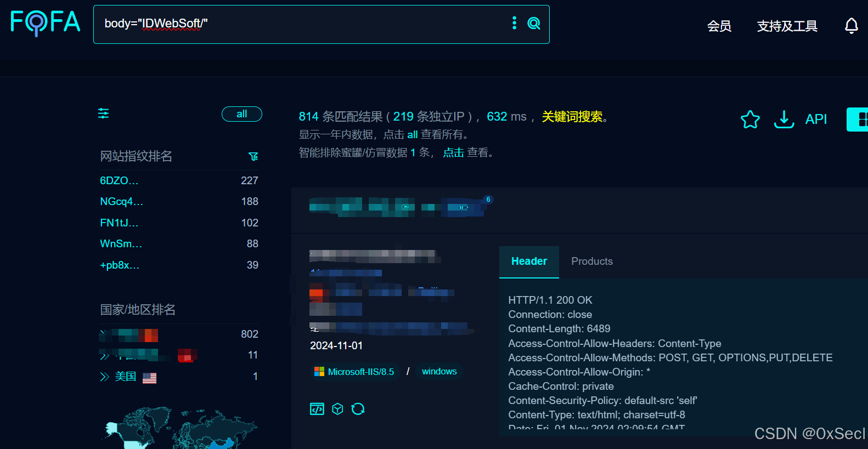868x449 pixels.
Task: Select fingerprint NGcq4… entry
Action: 122,202
